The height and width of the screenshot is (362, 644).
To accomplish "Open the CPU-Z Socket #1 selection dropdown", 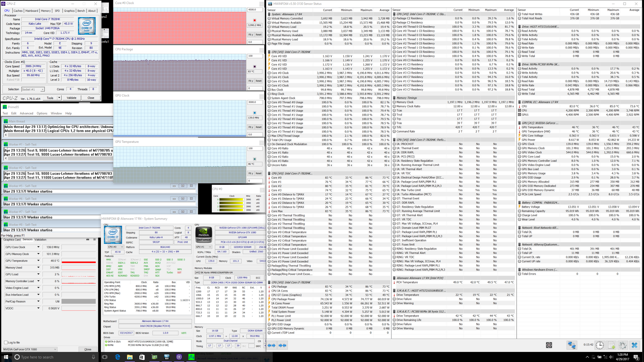I will (33, 89).
